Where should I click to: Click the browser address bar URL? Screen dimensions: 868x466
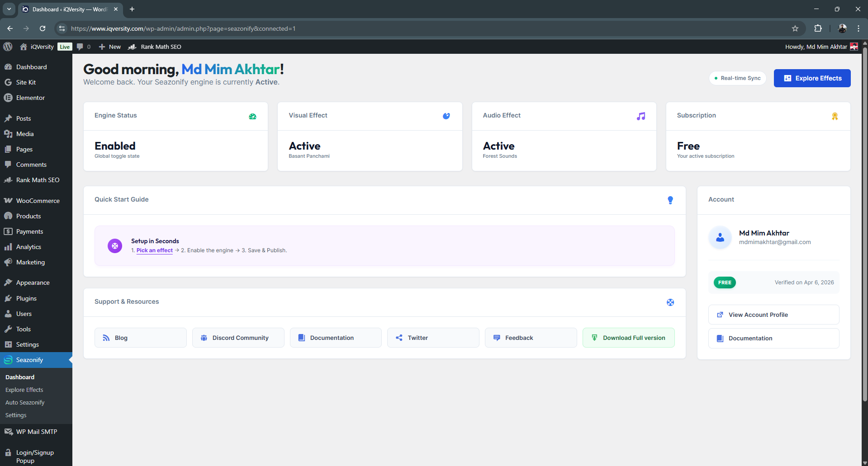[x=183, y=28]
